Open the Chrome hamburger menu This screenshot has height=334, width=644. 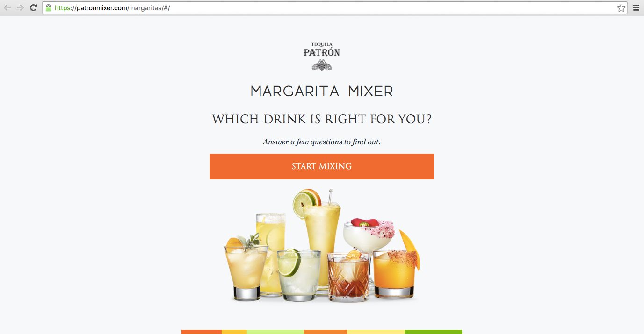pos(636,7)
